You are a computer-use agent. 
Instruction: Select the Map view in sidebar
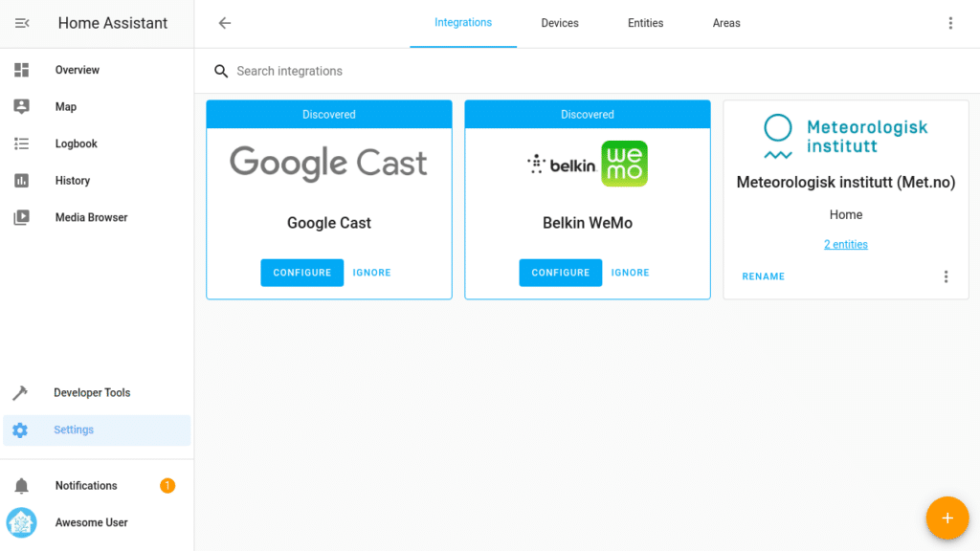(66, 106)
